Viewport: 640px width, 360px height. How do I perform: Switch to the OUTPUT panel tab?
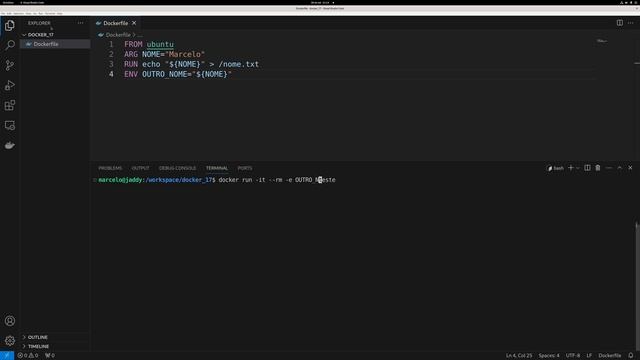140,168
